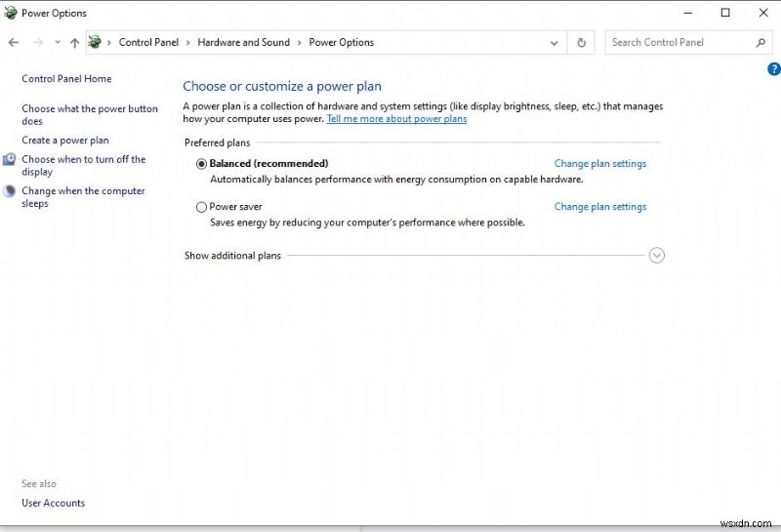Click the Power Options icon in address bar

95,42
